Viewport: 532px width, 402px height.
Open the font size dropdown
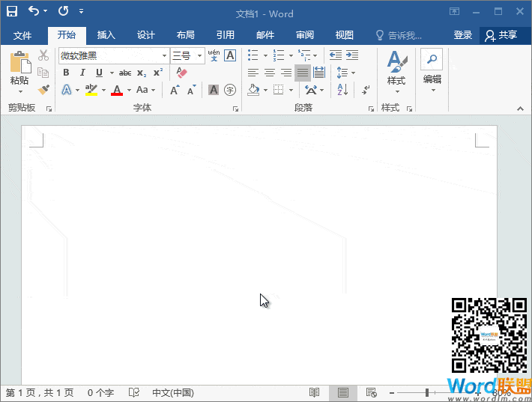tap(200, 55)
